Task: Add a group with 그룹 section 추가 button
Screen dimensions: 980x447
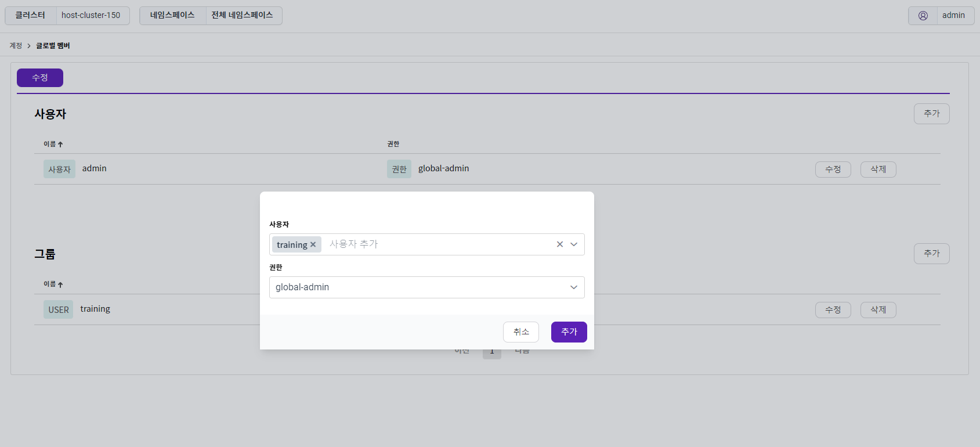Action: pos(931,254)
